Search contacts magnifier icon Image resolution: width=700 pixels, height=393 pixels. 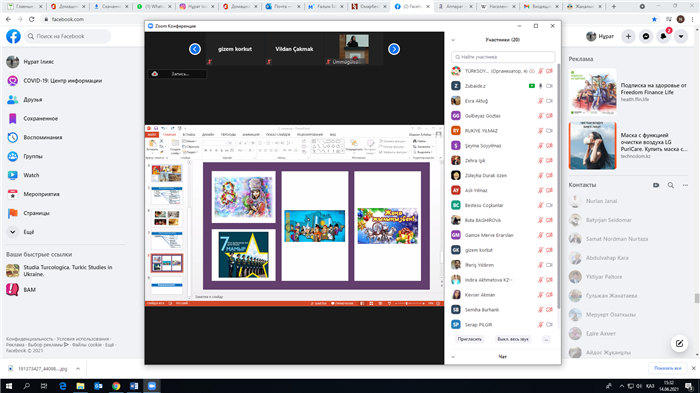pos(671,185)
